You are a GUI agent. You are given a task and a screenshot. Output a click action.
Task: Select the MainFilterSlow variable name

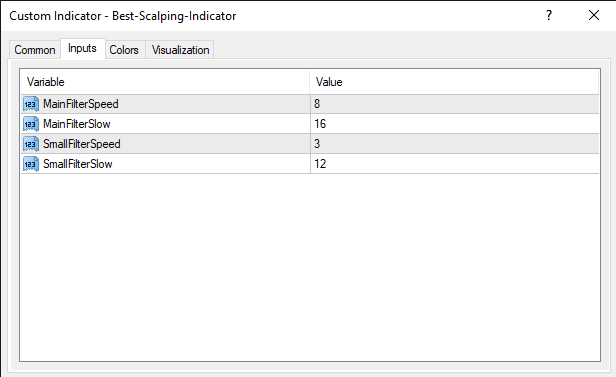77,124
